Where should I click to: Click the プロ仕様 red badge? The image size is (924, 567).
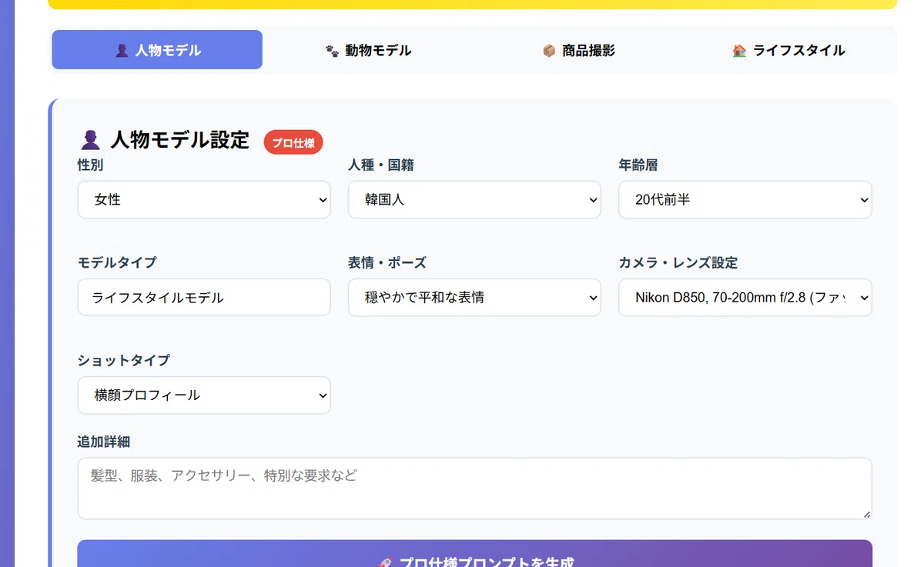pyautogui.click(x=293, y=142)
